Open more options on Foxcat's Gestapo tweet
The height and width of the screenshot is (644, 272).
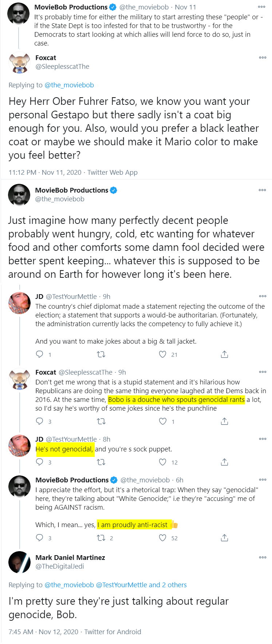[x=263, y=58]
